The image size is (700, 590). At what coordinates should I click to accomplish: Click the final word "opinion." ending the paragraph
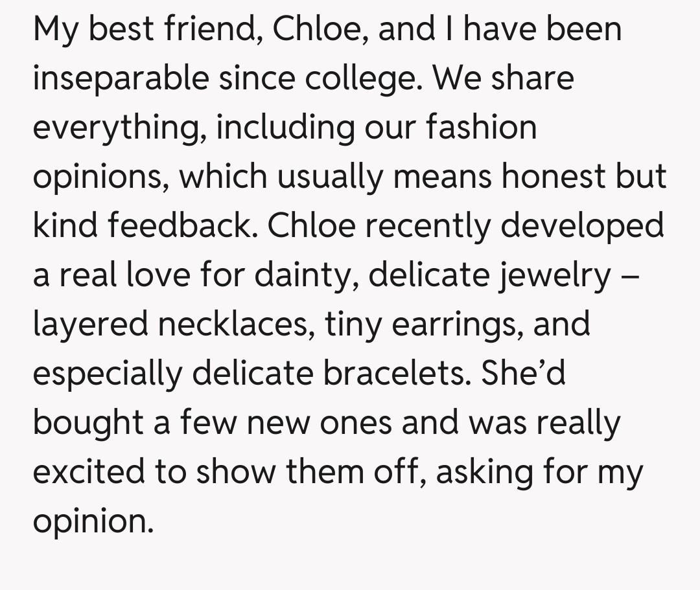point(93,520)
